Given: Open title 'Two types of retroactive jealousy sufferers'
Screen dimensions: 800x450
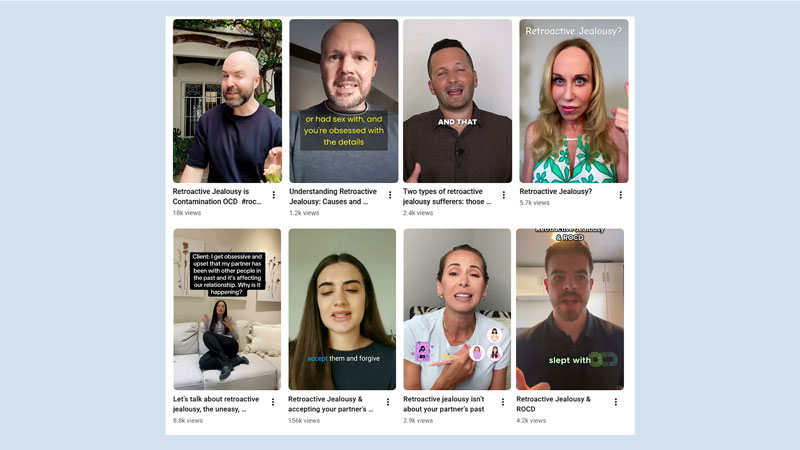Looking at the screenshot, I should pos(447,196).
